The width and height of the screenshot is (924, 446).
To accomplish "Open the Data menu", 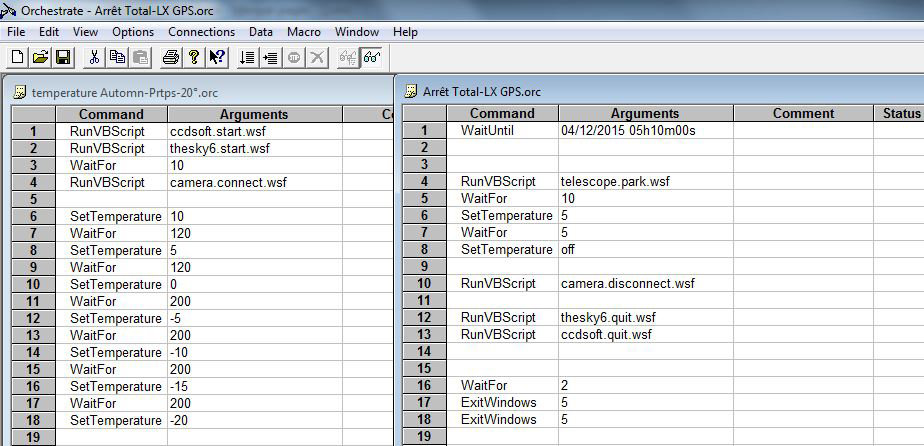I will 261,32.
